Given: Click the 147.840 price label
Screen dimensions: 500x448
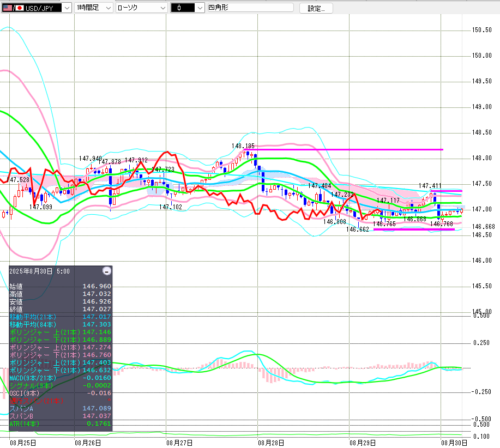Looking at the screenshot, I should (x=91, y=159).
